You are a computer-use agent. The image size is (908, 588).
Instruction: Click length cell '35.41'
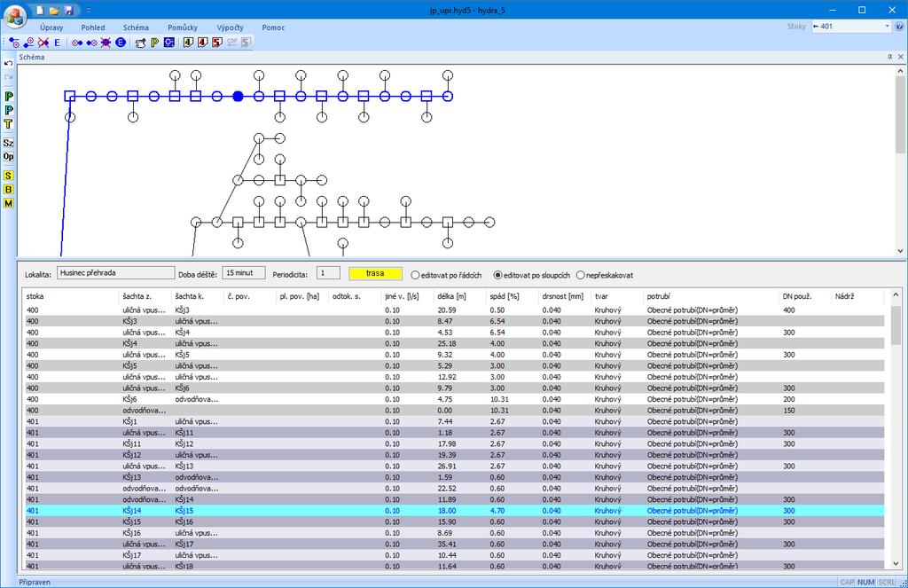pyautogui.click(x=447, y=544)
